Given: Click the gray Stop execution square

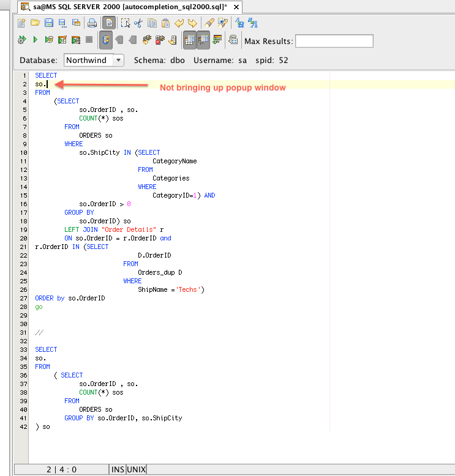Looking at the screenshot, I should tap(89, 40).
